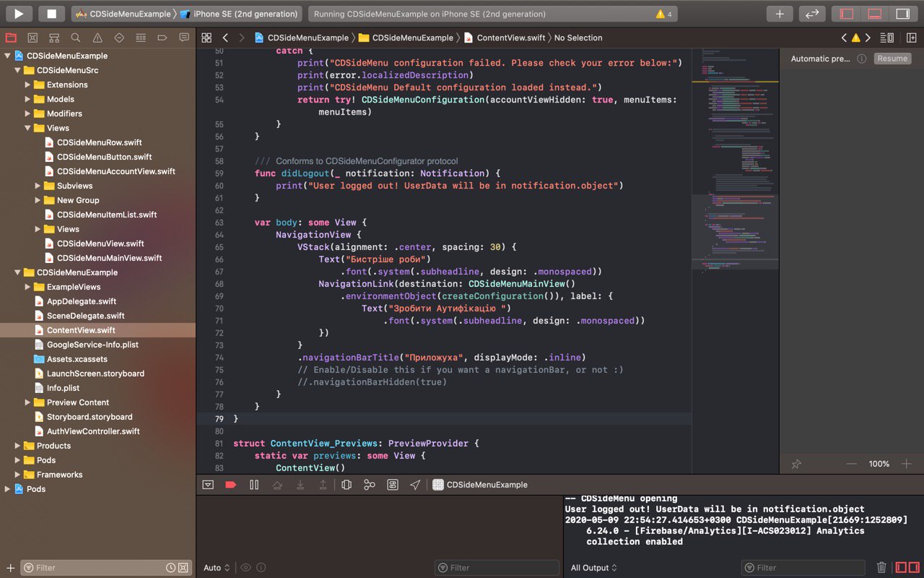Clear the console with the trash icon

coord(881,568)
